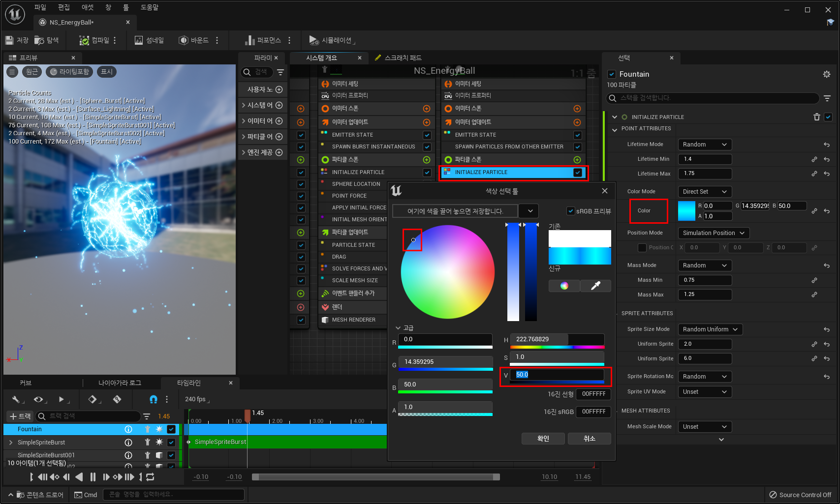The width and height of the screenshot is (840, 504).
Task: Toggle sRGB 프리뷰 checkbox
Action: (571, 211)
